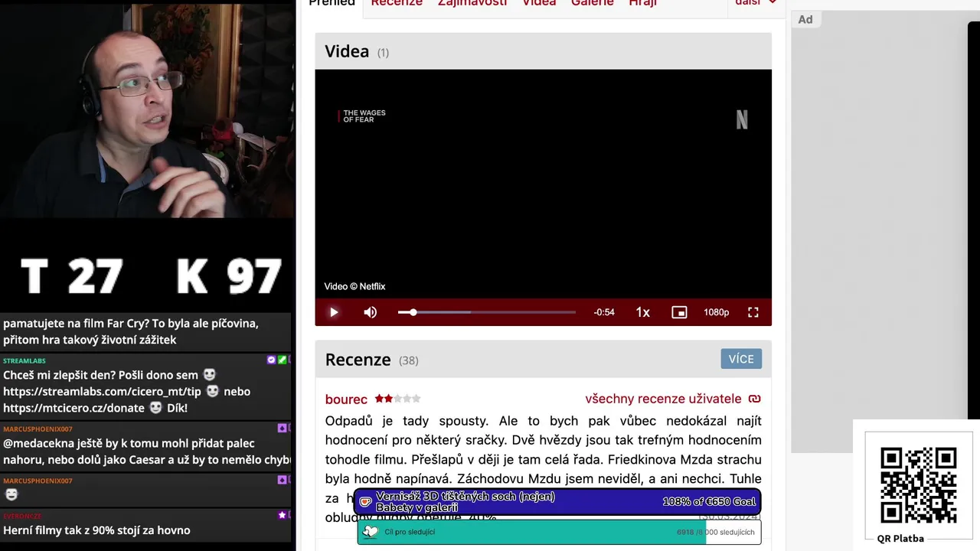Click first MARCUSPHOENIX007 chat username
This screenshot has width=980, height=551.
[x=38, y=429]
